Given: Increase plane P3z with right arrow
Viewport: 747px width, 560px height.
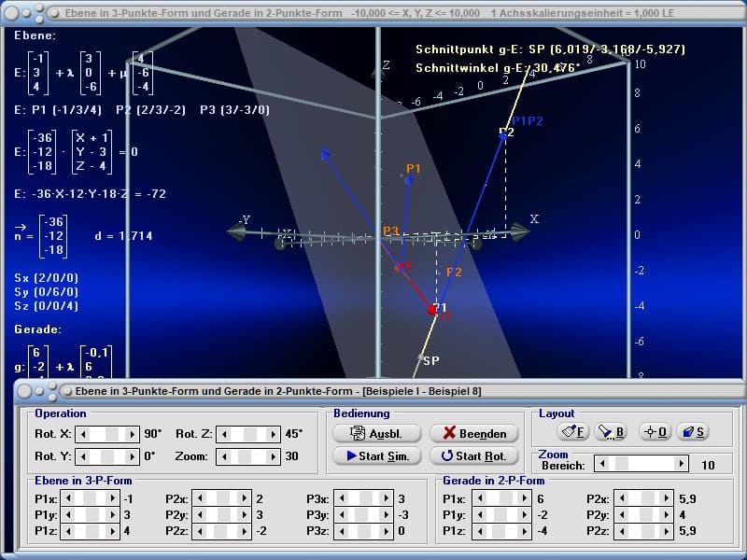Looking at the screenshot, I should point(386,531).
